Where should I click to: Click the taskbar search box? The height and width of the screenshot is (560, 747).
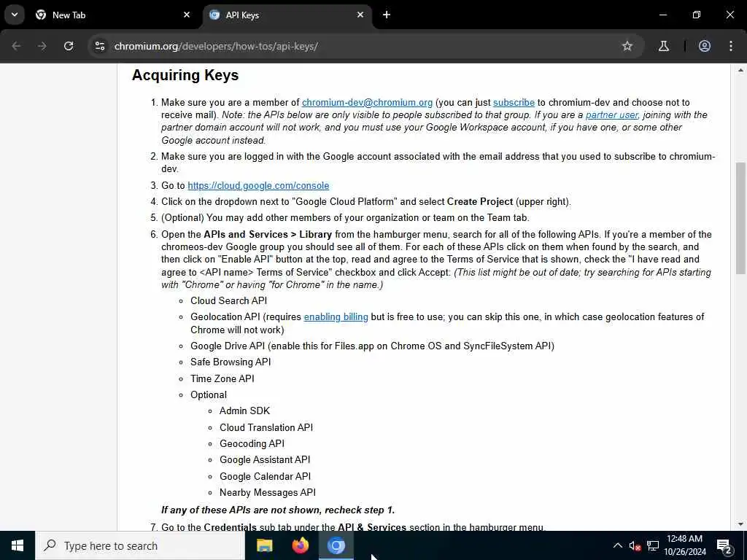[140, 545]
